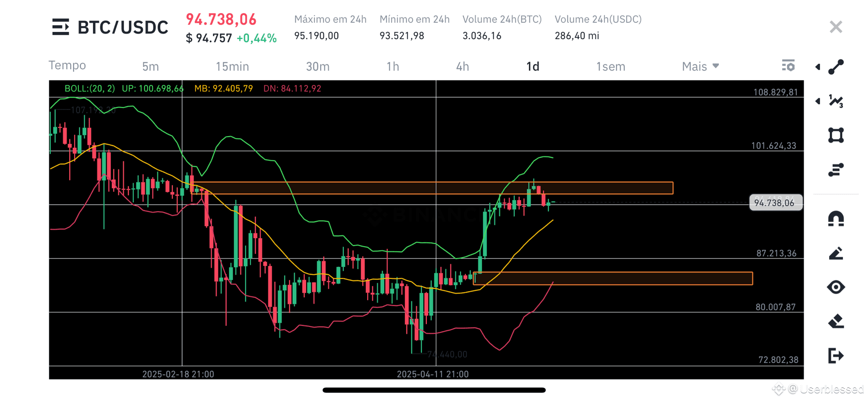Viewport: 868px width, 401px height.
Task: Switch to the 5m timeframe
Action: tap(151, 66)
